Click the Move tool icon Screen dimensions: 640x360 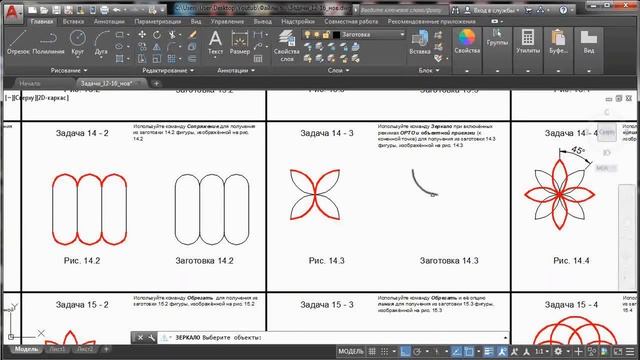pyautogui.click(x=142, y=35)
